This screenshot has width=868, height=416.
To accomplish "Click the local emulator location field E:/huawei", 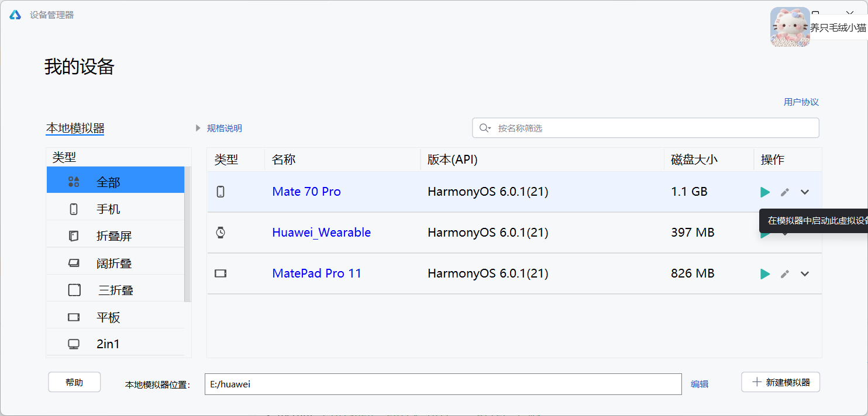I will point(443,384).
